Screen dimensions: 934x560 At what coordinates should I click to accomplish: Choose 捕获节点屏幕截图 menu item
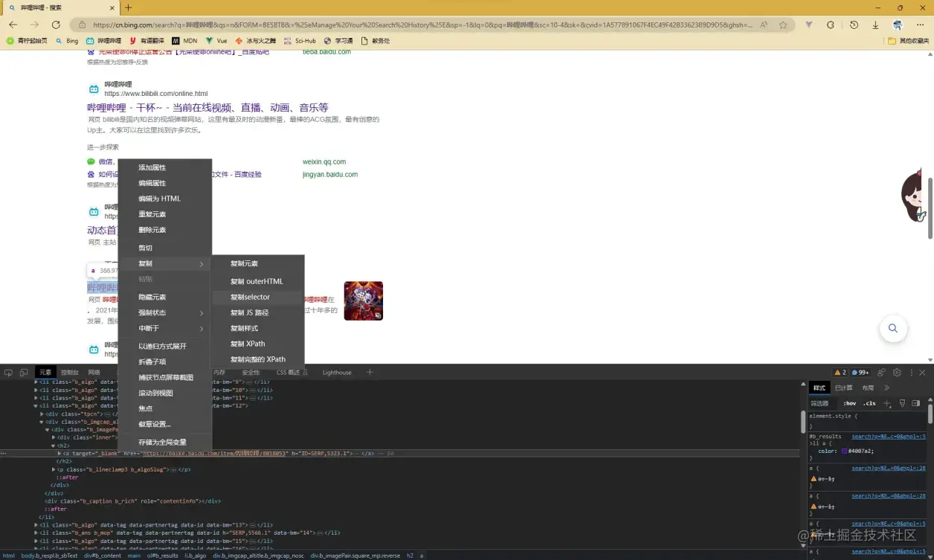pyautogui.click(x=165, y=377)
